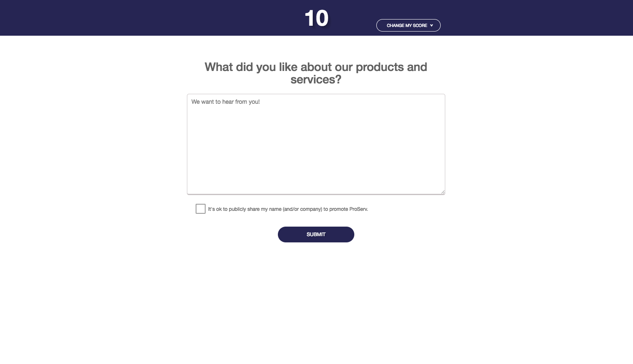Click 'It's ok to publicly share' text

click(234, 209)
